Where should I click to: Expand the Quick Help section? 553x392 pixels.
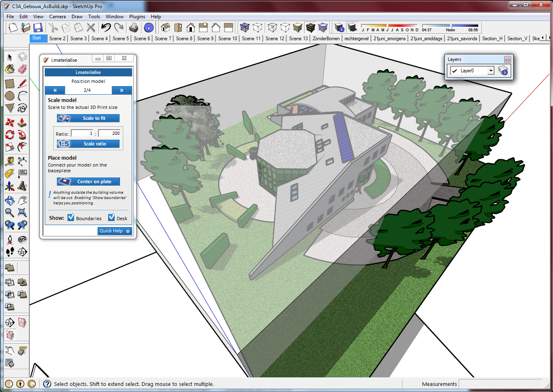115,231
